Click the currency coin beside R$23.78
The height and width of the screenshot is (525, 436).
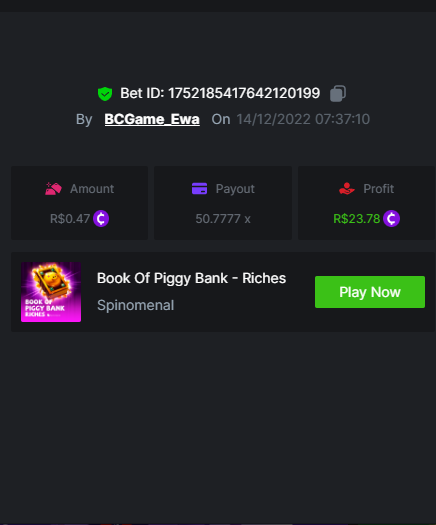pos(391,219)
